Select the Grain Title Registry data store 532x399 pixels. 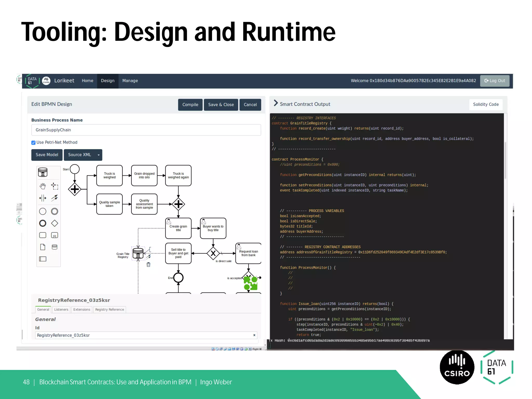pyautogui.click(x=138, y=253)
